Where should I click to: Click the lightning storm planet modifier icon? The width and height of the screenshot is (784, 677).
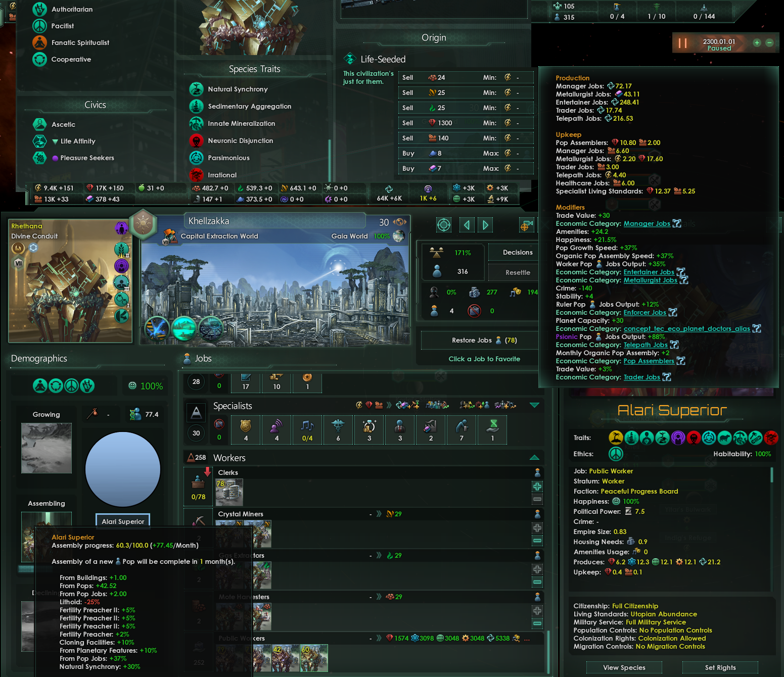tap(157, 329)
